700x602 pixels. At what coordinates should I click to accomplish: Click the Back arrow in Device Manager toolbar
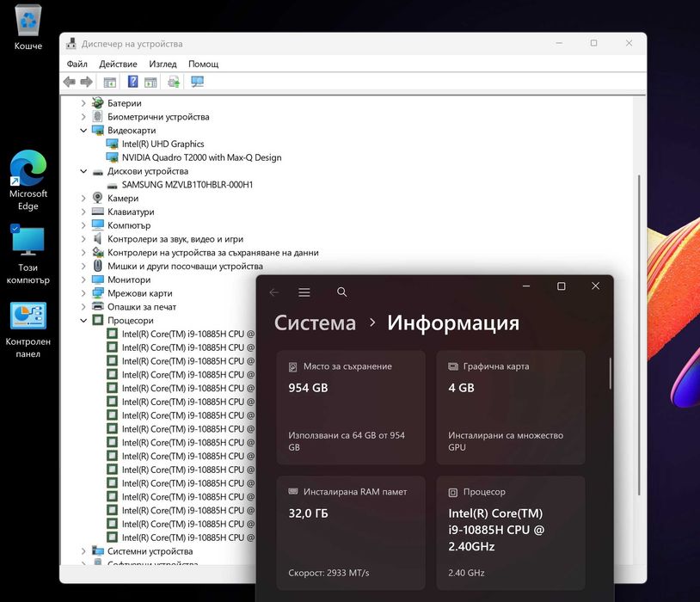point(69,82)
